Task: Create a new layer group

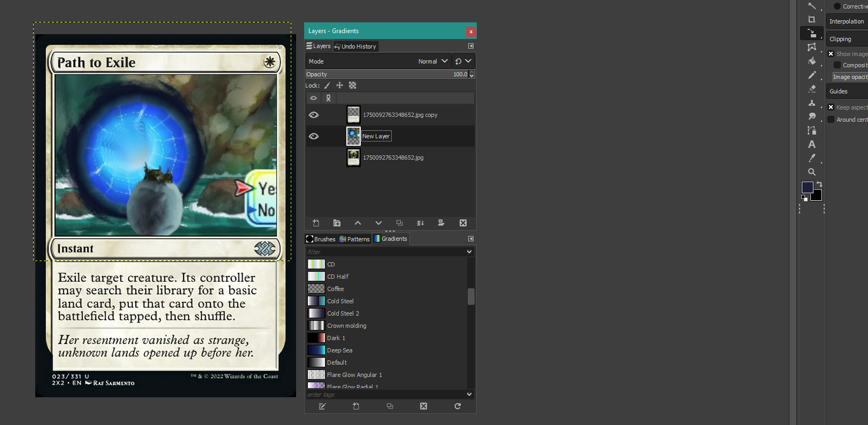Action: (337, 223)
